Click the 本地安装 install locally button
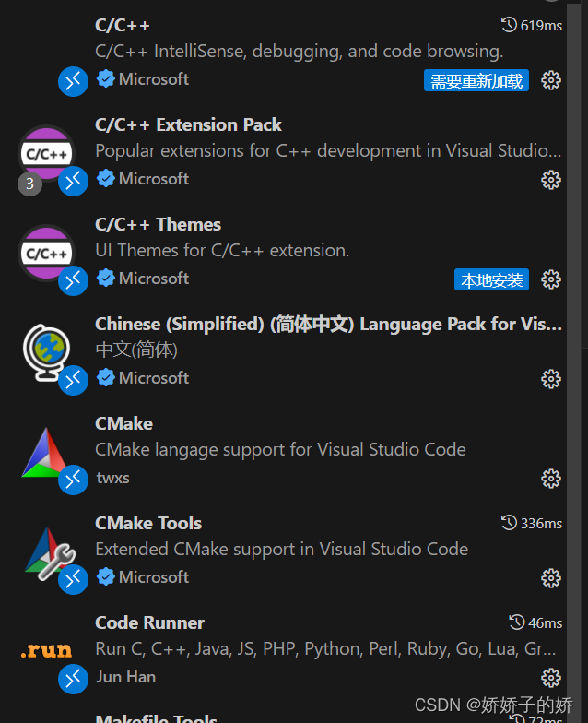 [x=491, y=280]
